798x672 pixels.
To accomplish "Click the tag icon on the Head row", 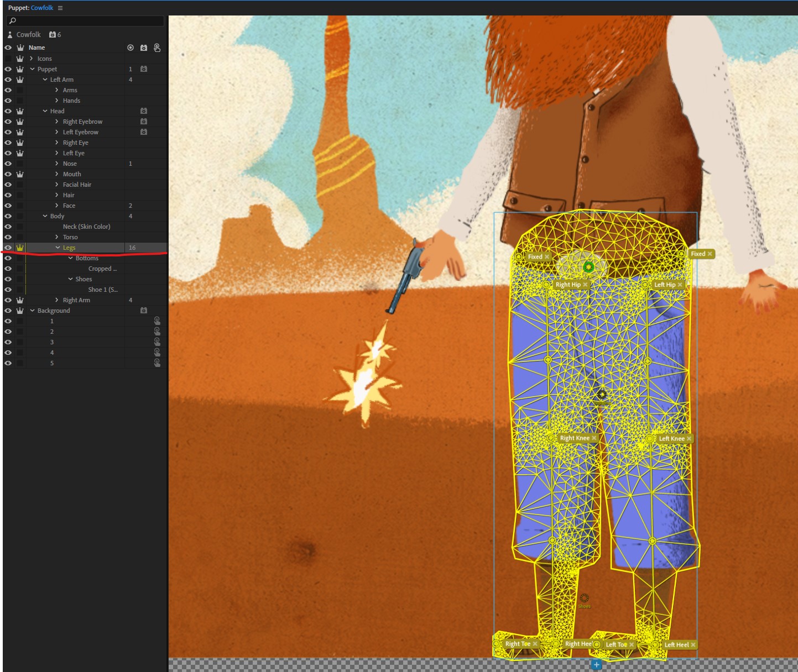I will (x=144, y=111).
